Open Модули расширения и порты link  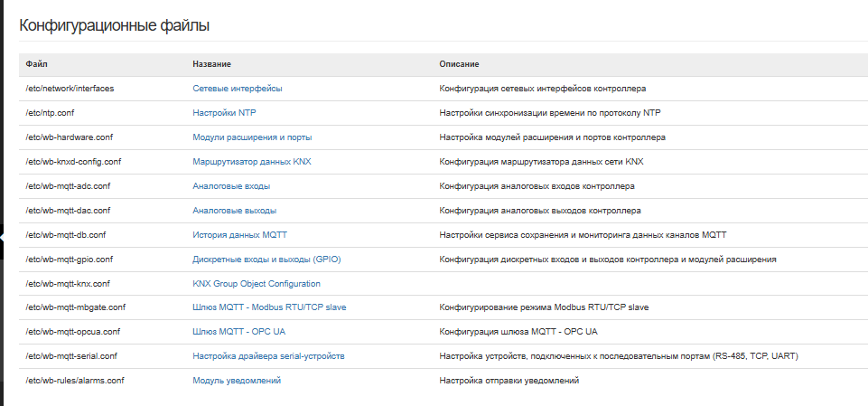coord(252,137)
